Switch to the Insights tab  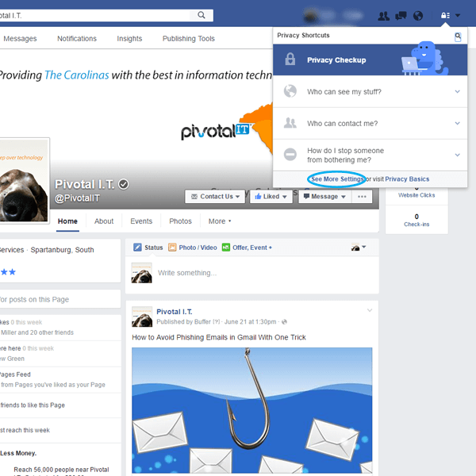(129, 39)
